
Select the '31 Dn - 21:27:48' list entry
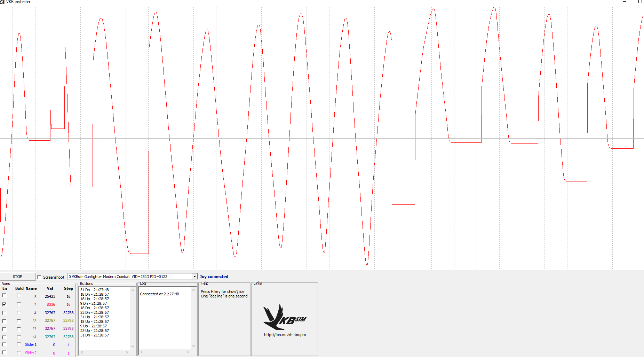(x=94, y=290)
